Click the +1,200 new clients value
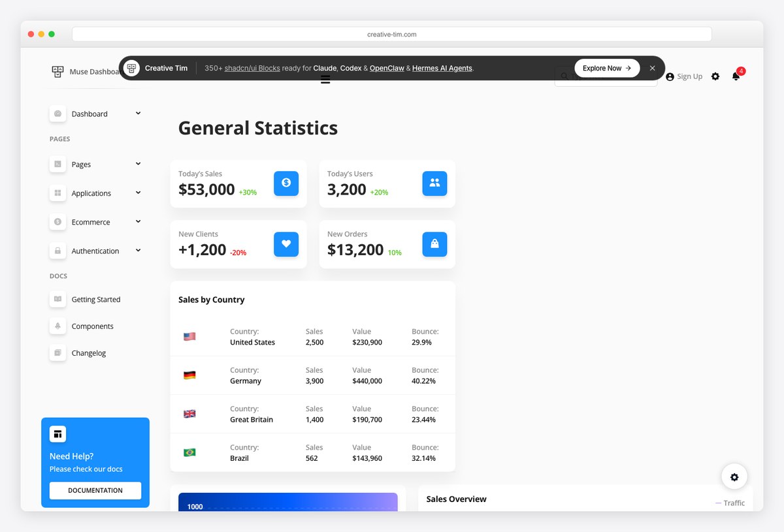Viewport: 784px width, 532px height. (x=203, y=249)
